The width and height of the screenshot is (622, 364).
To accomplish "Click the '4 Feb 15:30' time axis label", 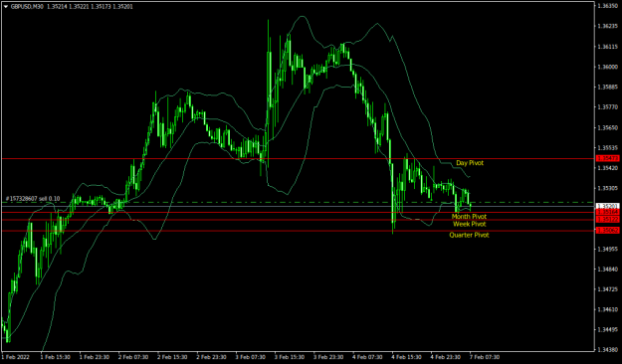I will [x=407, y=357].
